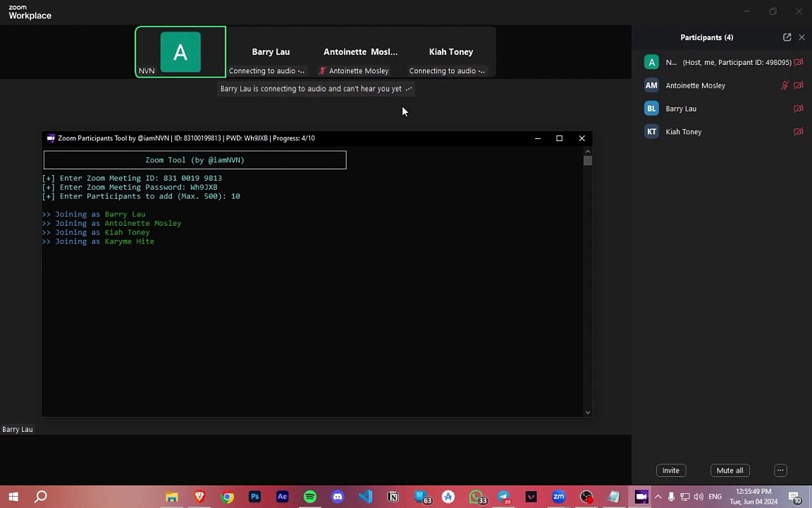This screenshot has height=508, width=812.
Task: Click the camera-off icon beside Barry Lau
Action: pyautogui.click(x=798, y=109)
